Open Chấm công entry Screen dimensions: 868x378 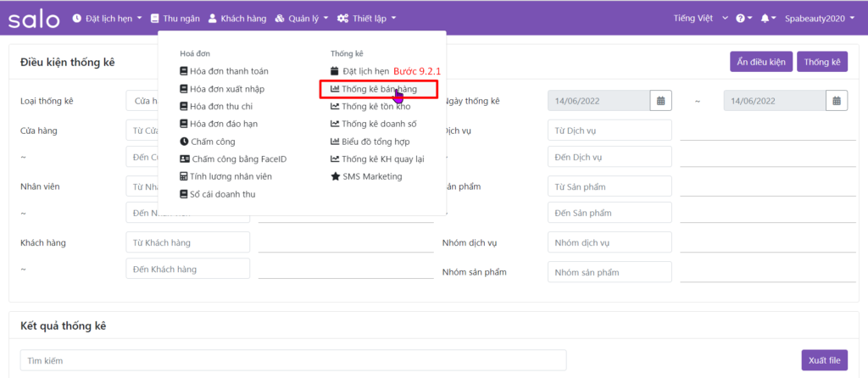coord(208,142)
